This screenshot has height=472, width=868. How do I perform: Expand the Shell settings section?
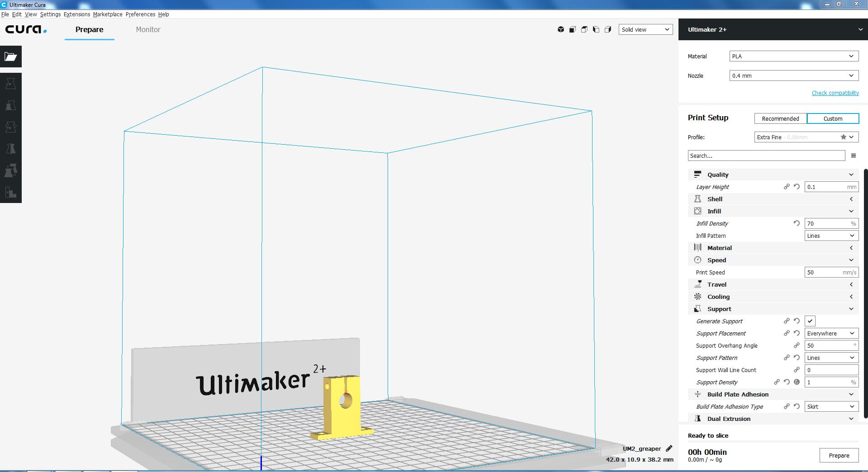coord(773,199)
